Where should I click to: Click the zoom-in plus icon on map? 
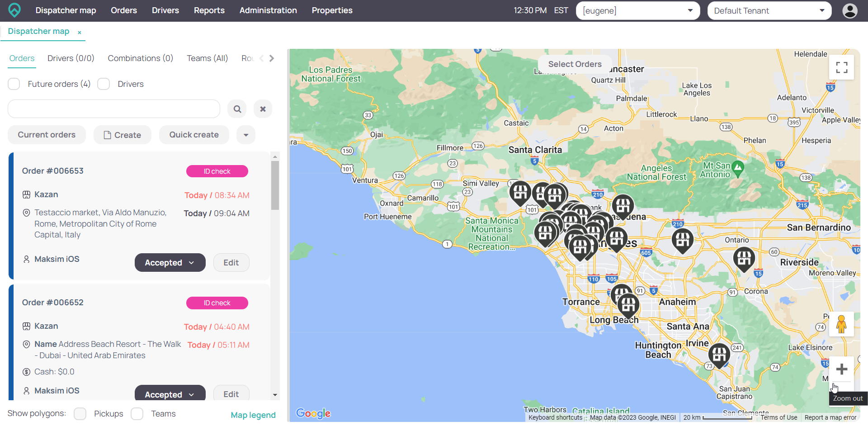point(841,369)
